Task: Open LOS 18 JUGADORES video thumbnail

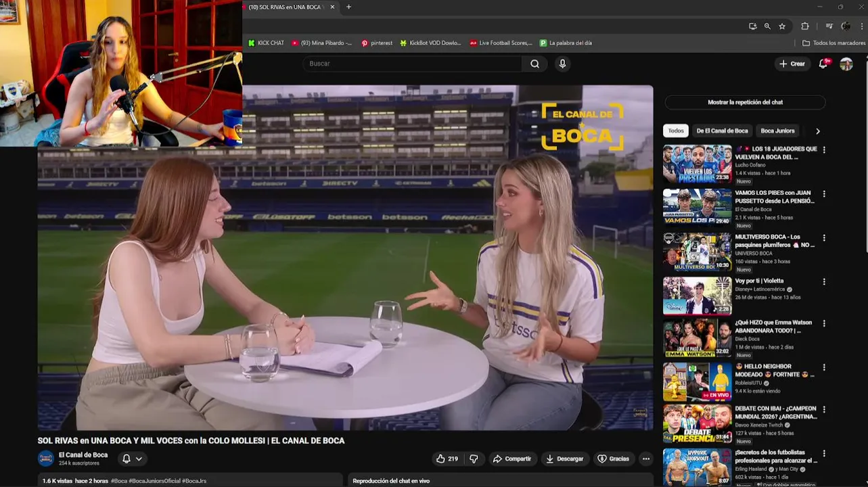Action: point(697,164)
